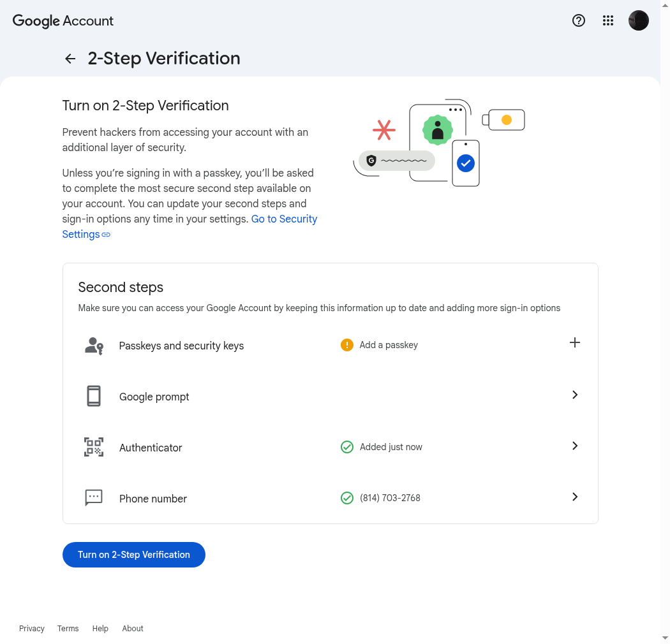
Task: Open the Privacy footer link
Action: click(x=32, y=628)
